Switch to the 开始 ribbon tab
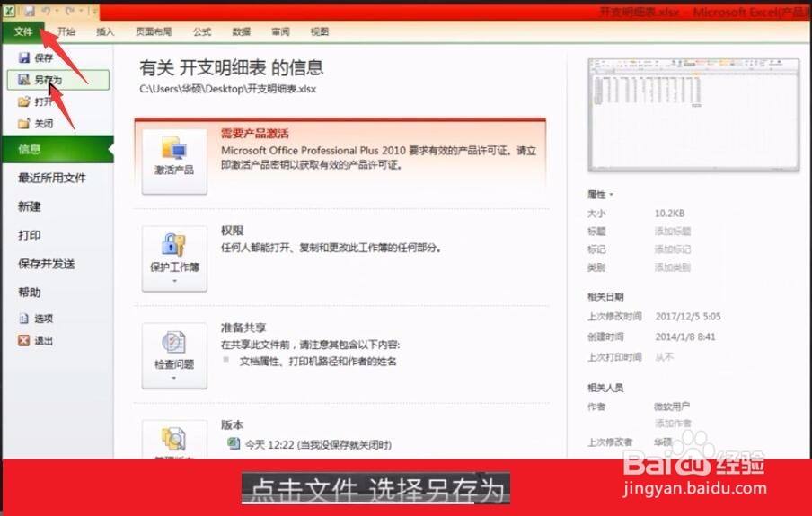This screenshot has width=812, height=516. click(x=66, y=31)
